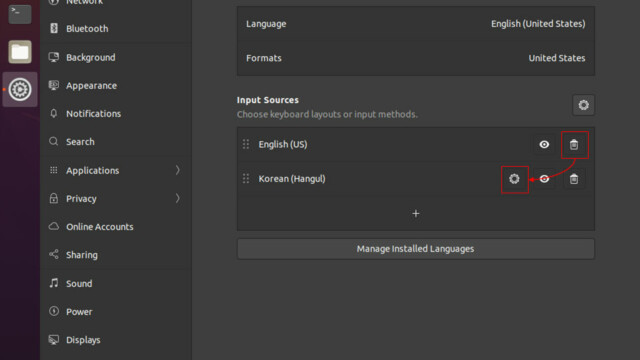
Task: Click the Sharing icon in sidebar
Action: point(53,254)
